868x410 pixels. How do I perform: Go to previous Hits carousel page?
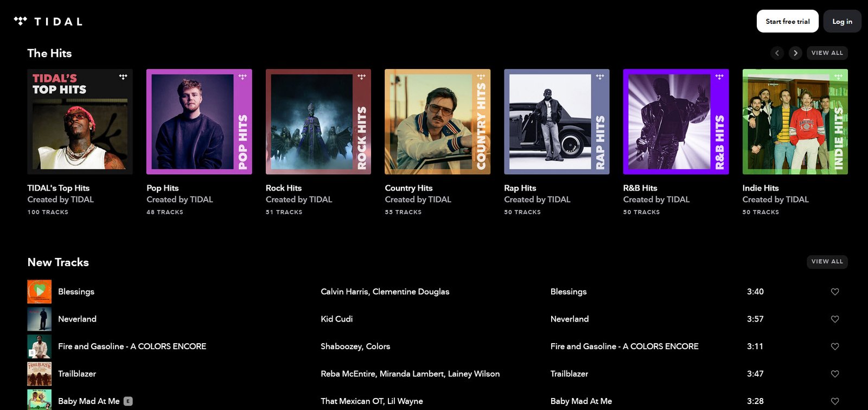tap(777, 53)
